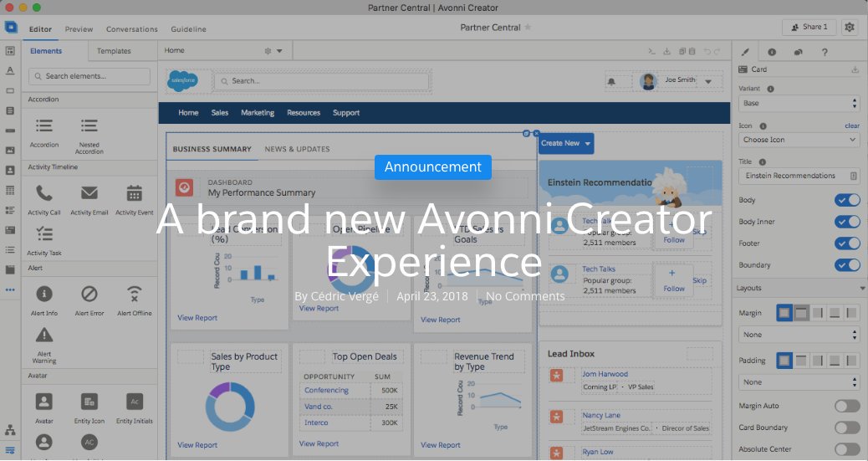This screenshot has width=868, height=461.
Task: Pick the Alert Warning element
Action: point(44,346)
